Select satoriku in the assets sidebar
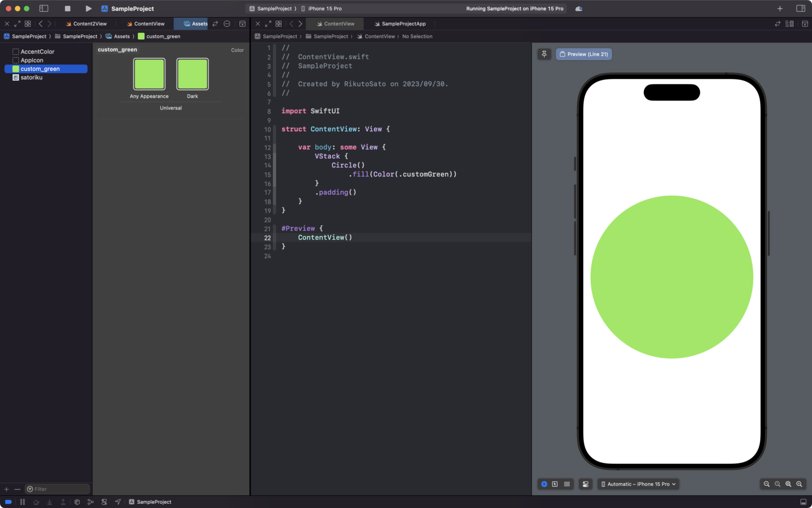The width and height of the screenshot is (812, 508). pos(31,77)
